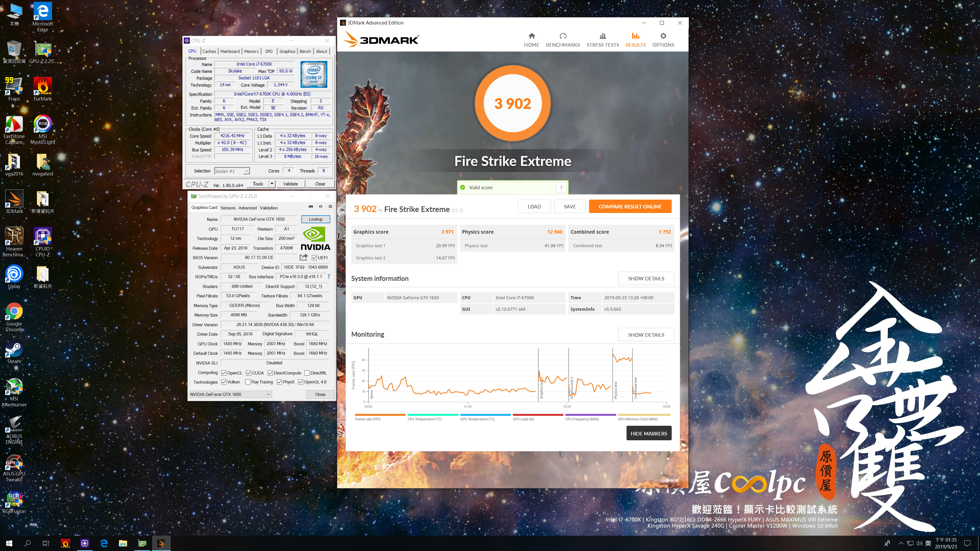Screen dimensions: 980x551
Task: Select the GPU Load legend bar
Action: click(537, 415)
